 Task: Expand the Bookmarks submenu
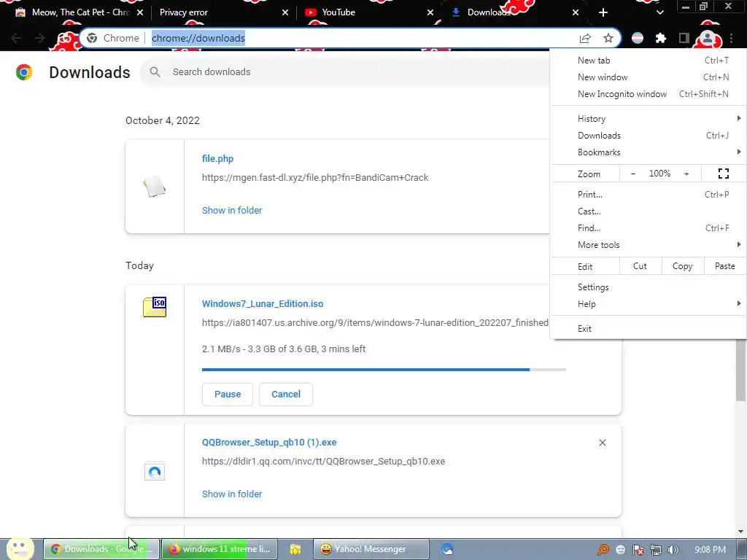649,152
